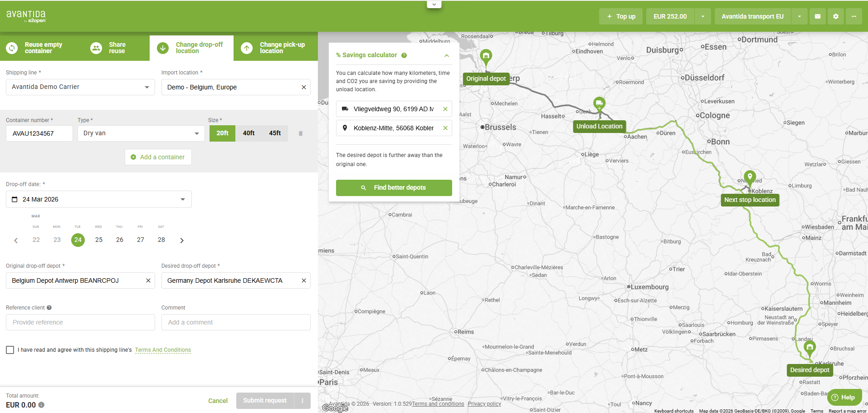Open the Help chat button
Screen dimensions: 868x413
coord(844,397)
